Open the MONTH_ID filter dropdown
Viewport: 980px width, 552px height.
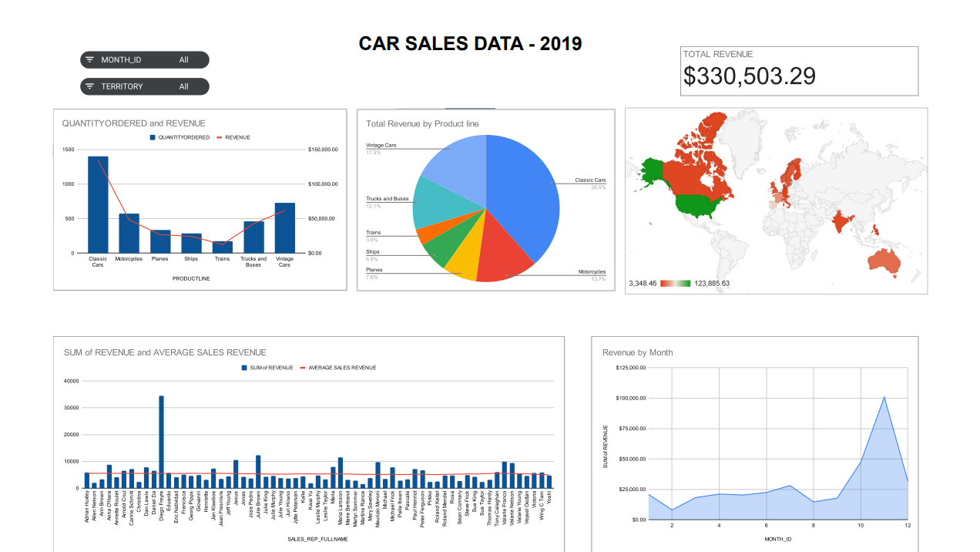coord(145,60)
